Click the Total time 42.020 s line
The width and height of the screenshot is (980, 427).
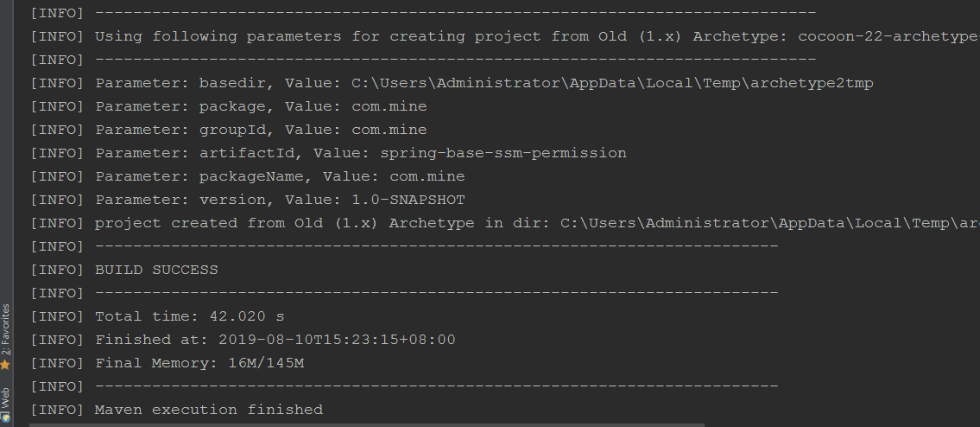point(189,316)
